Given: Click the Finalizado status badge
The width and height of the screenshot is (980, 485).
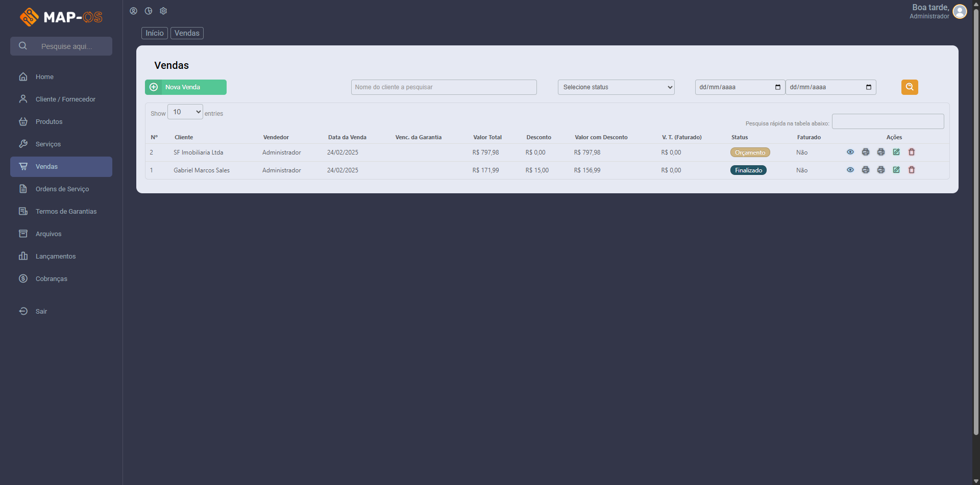Looking at the screenshot, I should coord(748,170).
